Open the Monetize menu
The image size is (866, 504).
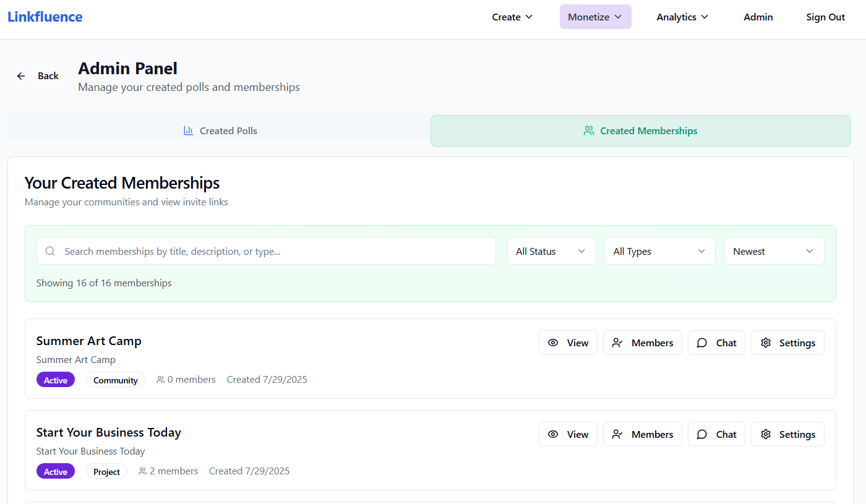(x=595, y=17)
